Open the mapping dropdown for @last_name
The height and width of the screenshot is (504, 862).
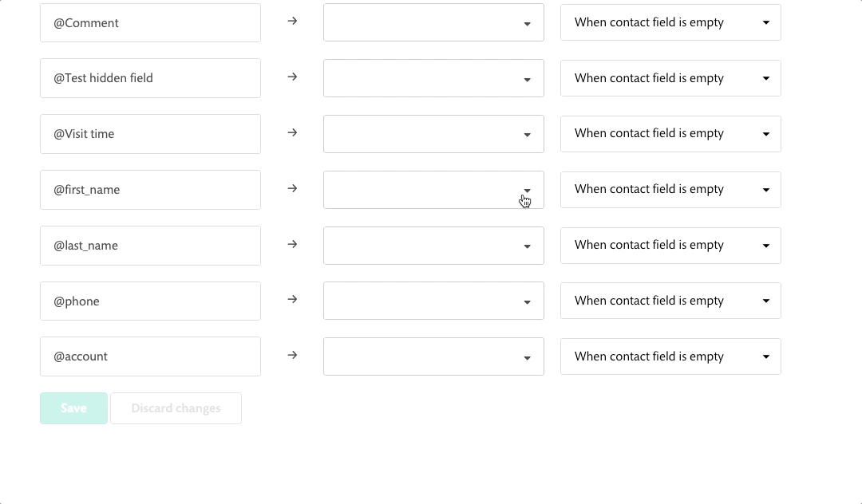point(433,246)
